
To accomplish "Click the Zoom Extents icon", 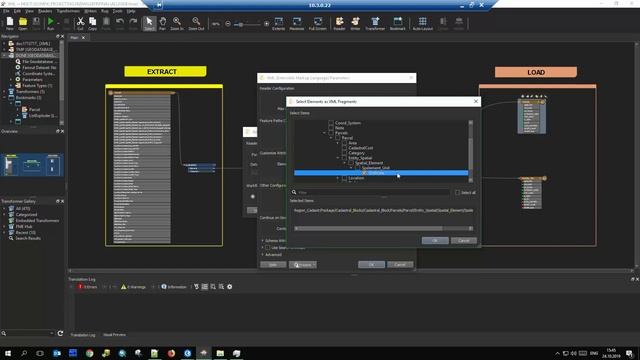I will pyautogui.click(x=278, y=23).
